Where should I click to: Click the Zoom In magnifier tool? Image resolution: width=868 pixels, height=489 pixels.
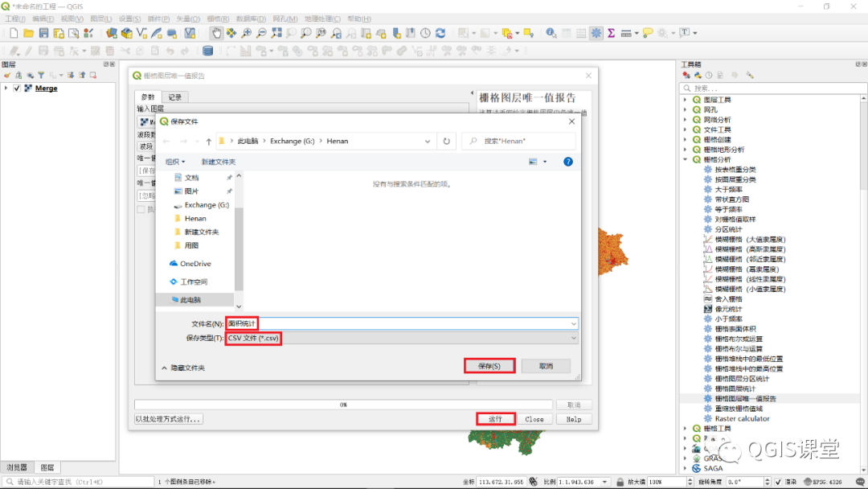coord(247,33)
